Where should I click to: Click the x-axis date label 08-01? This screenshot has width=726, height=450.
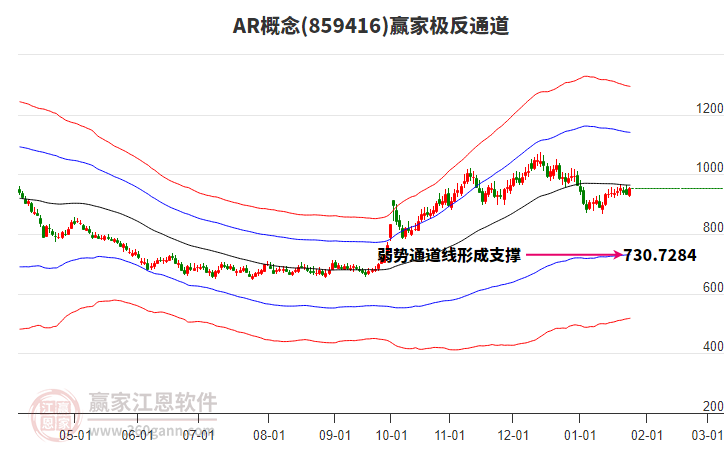coord(269,435)
